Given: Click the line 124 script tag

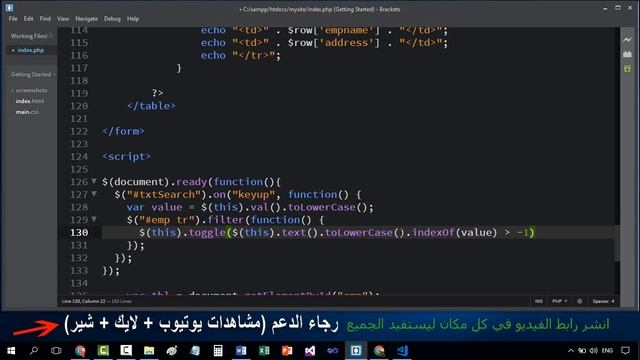Looking at the screenshot, I should coord(127,156).
